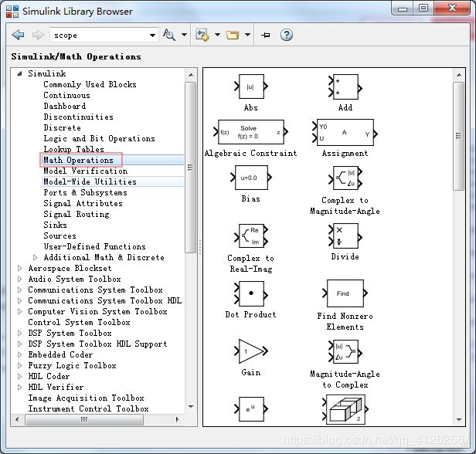Select the Dot Product block icon
This screenshot has height=454, width=476.
pos(251,293)
